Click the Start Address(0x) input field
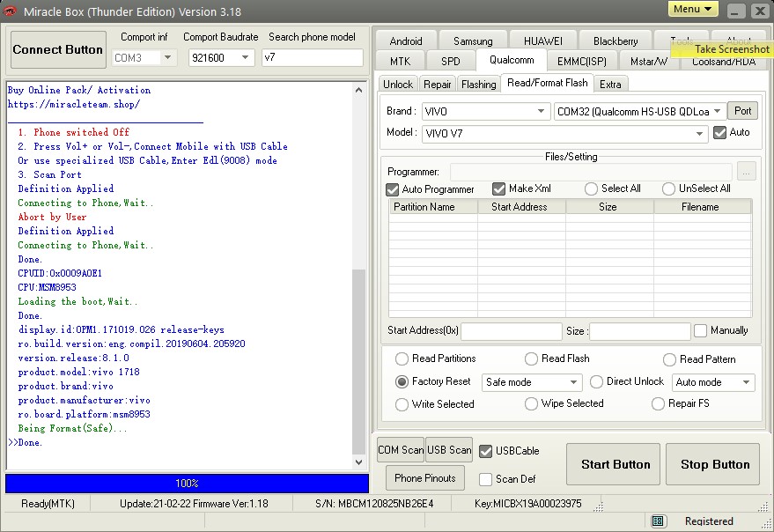Viewport: 774px width, 532px height. pos(512,331)
